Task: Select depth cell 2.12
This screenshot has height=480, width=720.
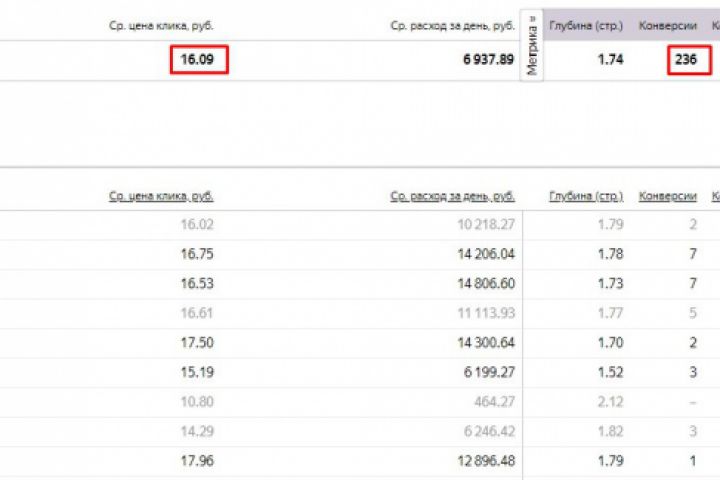Action: (x=610, y=402)
